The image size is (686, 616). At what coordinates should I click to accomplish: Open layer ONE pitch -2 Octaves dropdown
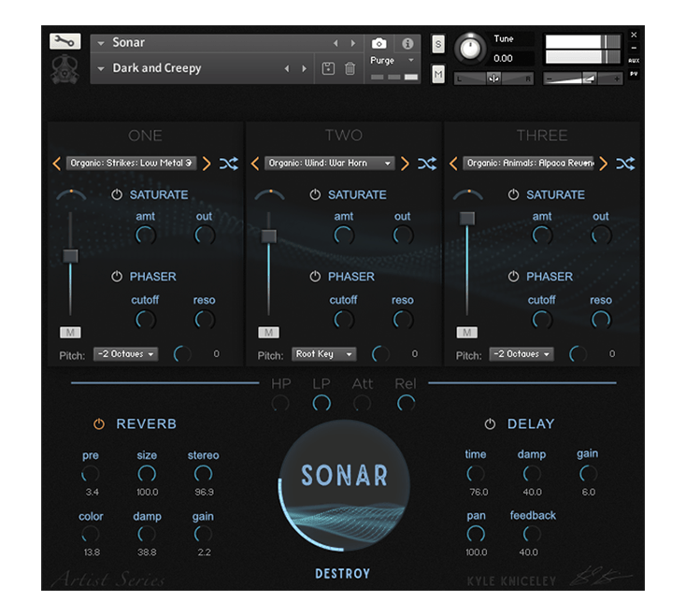point(126,354)
